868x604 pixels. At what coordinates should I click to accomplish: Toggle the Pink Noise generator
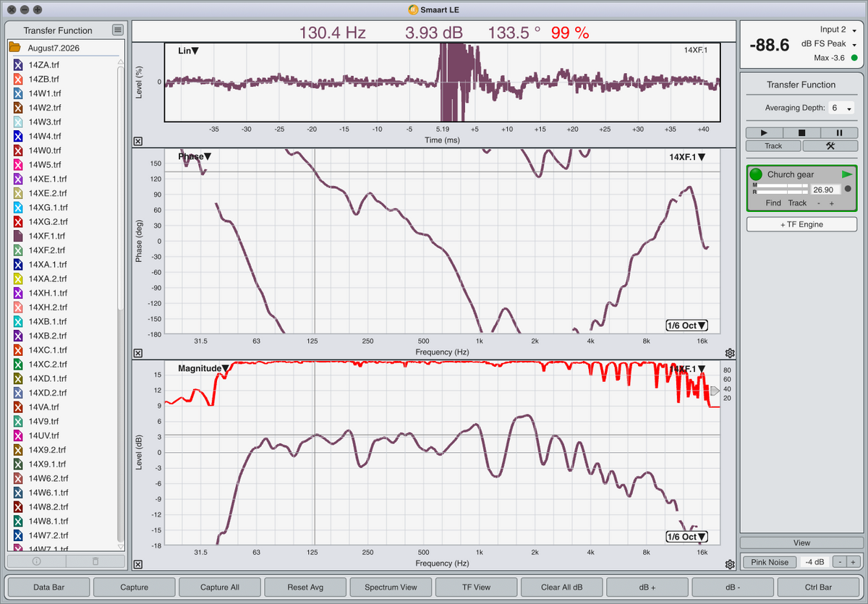[x=770, y=562]
